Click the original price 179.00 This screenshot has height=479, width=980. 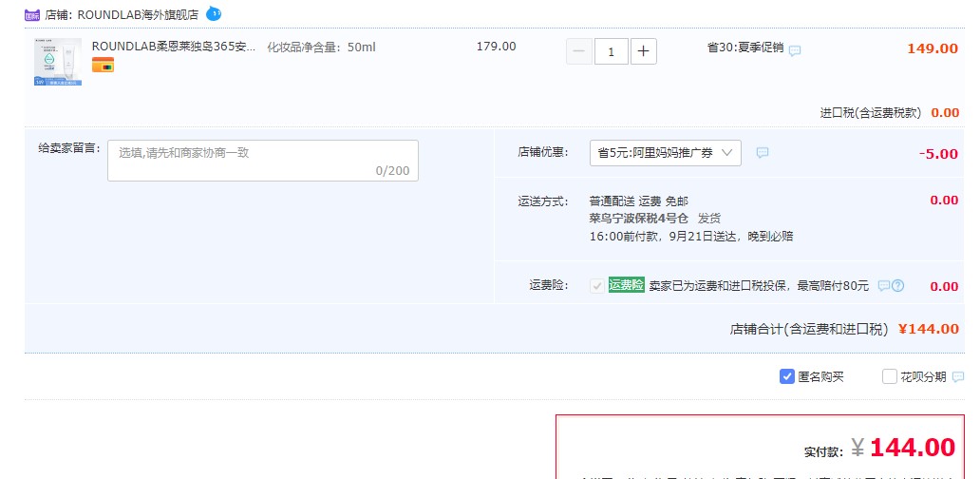(497, 47)
